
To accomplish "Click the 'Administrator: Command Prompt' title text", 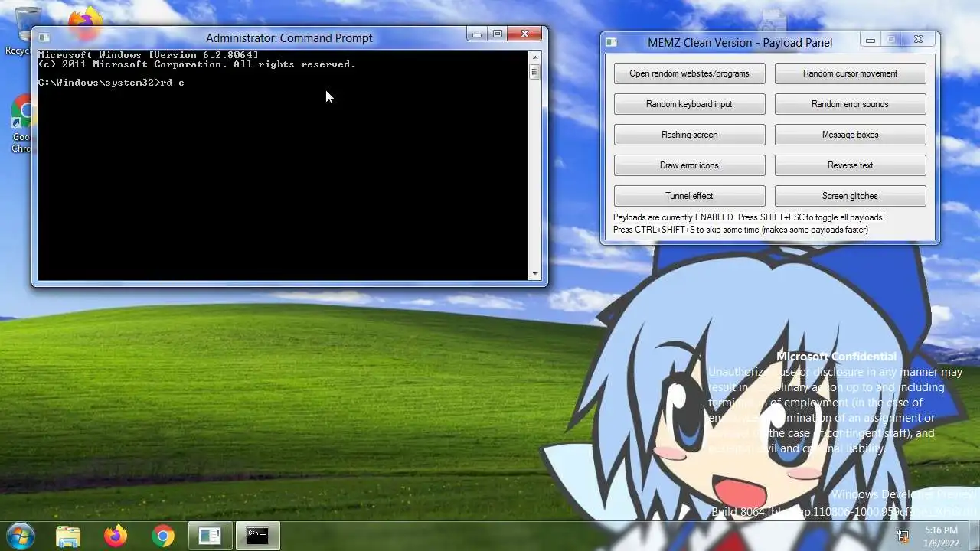I will point(289,38).
